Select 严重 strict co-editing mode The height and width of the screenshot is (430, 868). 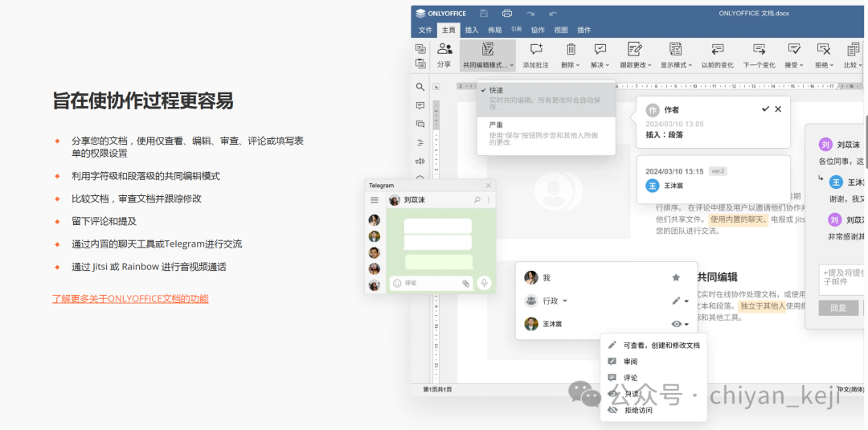(x=547, y=134)
